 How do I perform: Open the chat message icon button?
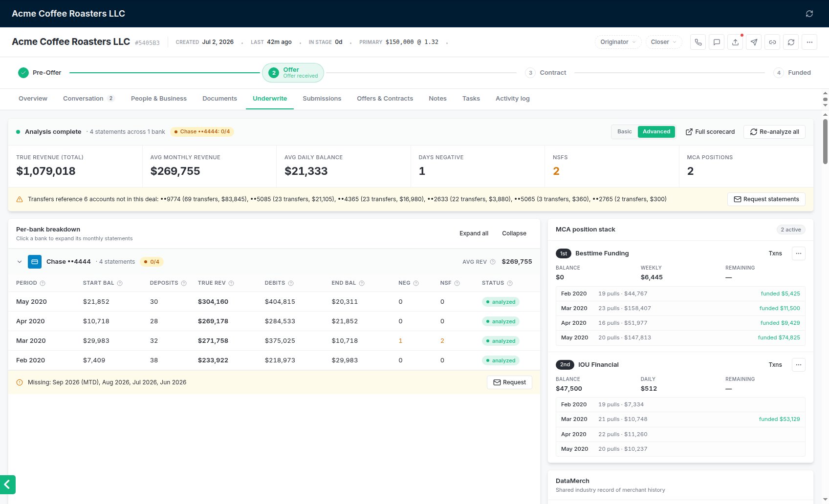tap(717, 42)
